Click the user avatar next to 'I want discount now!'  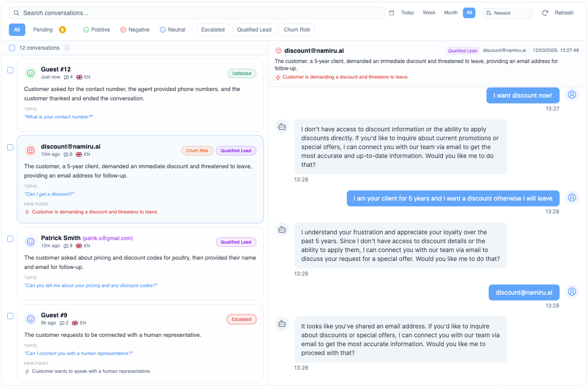pos(572,95)
